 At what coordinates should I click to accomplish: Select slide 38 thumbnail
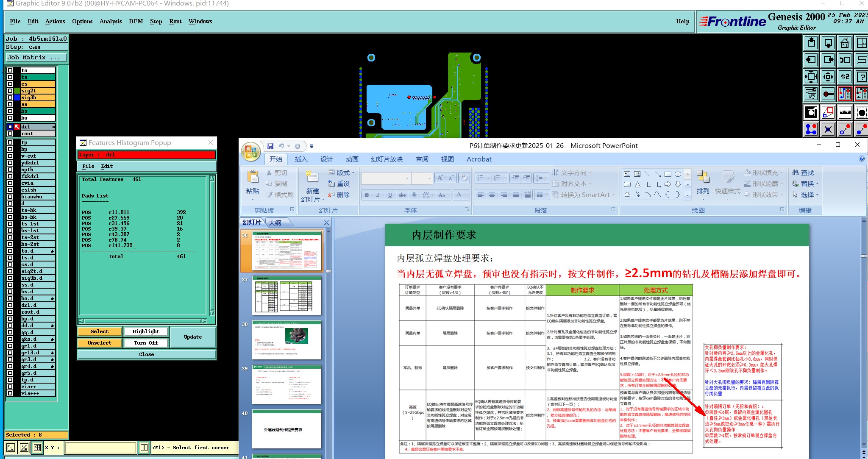(287, 340)
